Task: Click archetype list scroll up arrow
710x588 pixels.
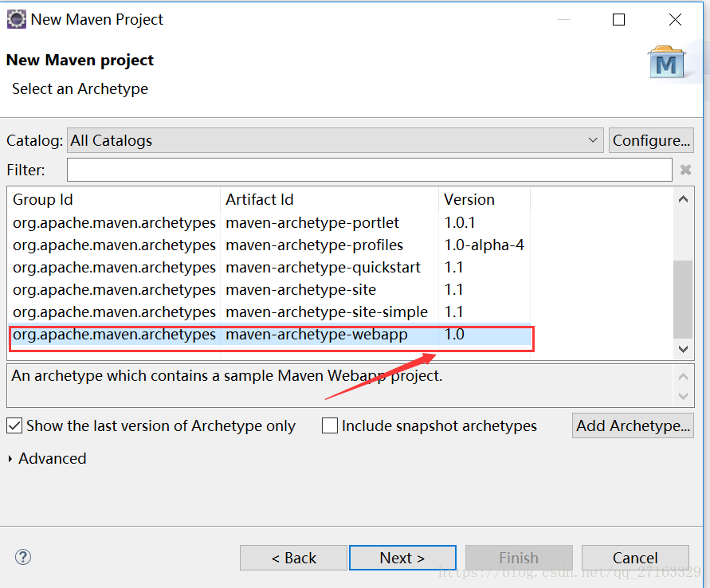Action: point(683,199)
